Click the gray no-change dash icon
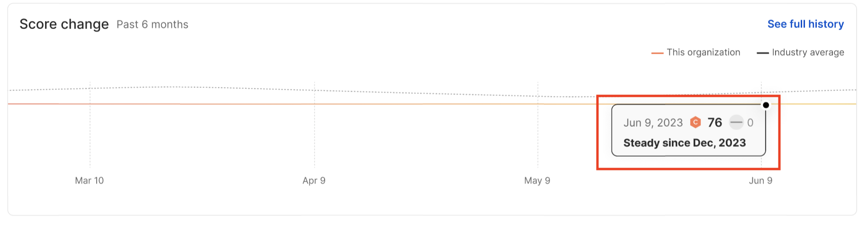Screen dimensions: 868x226 (x=736, y=122)
